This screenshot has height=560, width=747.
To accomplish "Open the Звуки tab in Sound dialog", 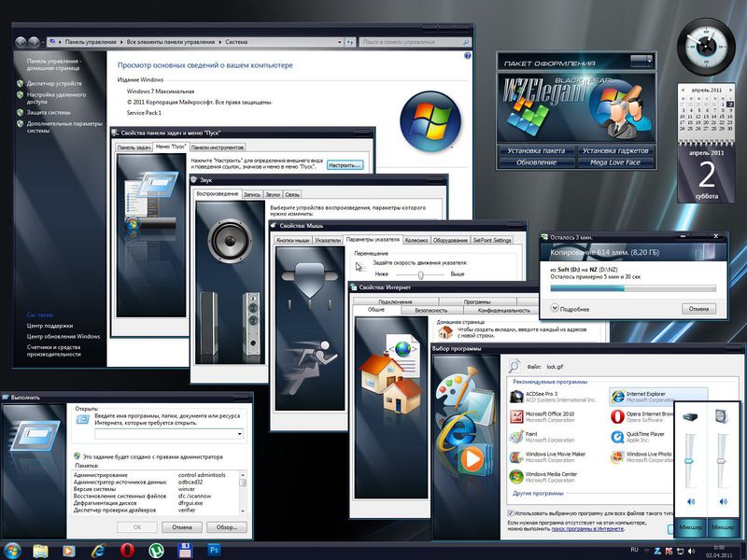I will [x=273, y=194].
